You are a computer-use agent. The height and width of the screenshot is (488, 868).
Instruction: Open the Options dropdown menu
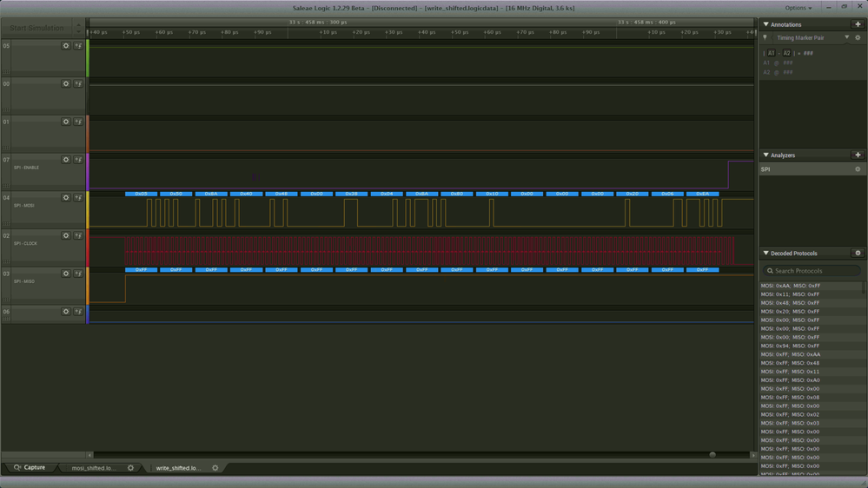click(798, 8)
